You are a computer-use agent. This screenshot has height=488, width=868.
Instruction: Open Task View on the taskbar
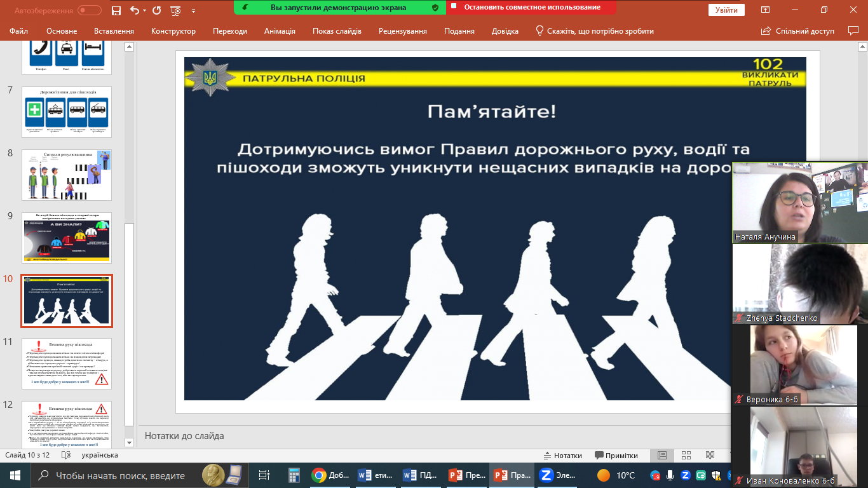coord(264,475)
